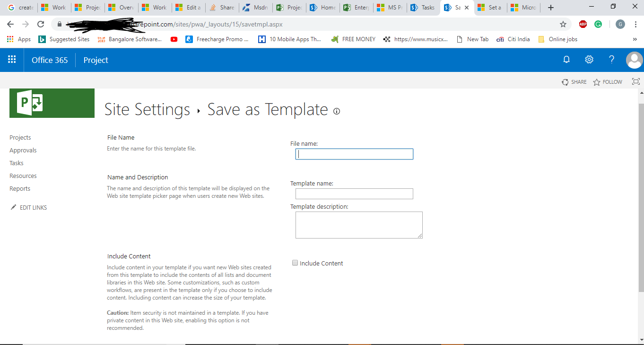
Task: Open the Online jobs bookmark folder
Action: tap(558, 39)
